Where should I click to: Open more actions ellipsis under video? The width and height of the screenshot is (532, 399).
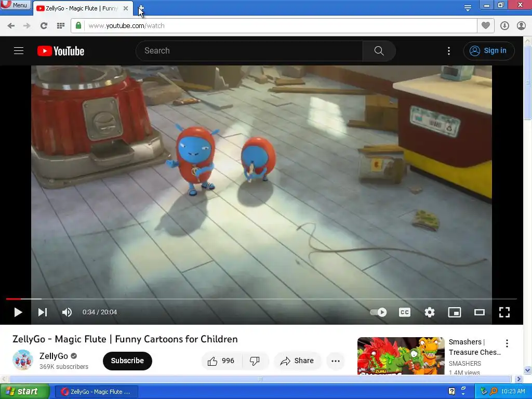point(335,361)
